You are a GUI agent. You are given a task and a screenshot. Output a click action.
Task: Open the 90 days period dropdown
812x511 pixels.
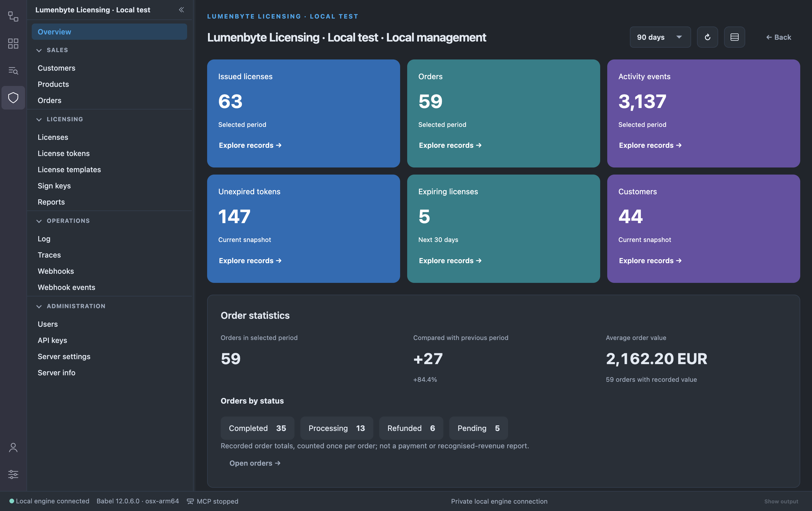(660, 37)
